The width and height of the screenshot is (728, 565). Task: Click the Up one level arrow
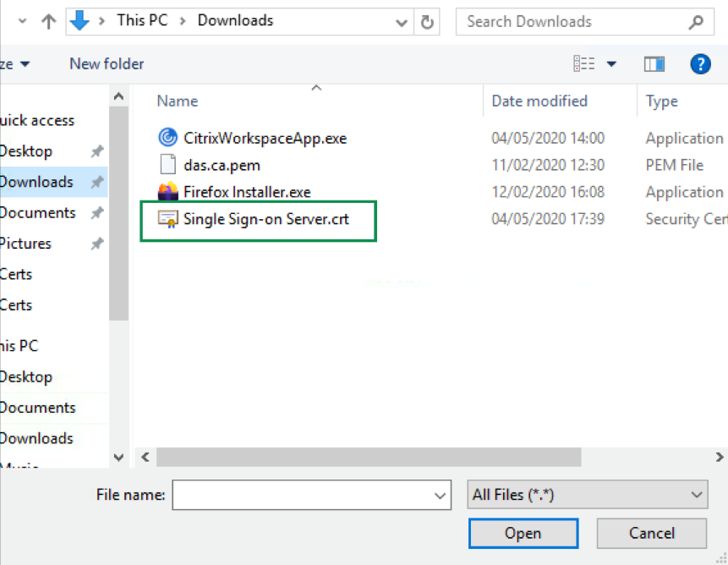[49, 21]
